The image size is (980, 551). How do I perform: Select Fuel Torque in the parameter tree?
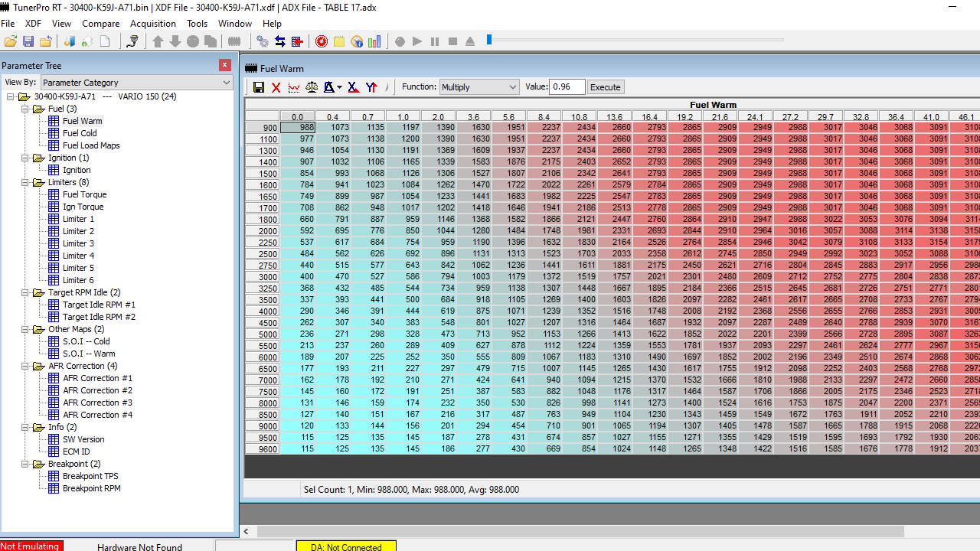tap(84, 194)
